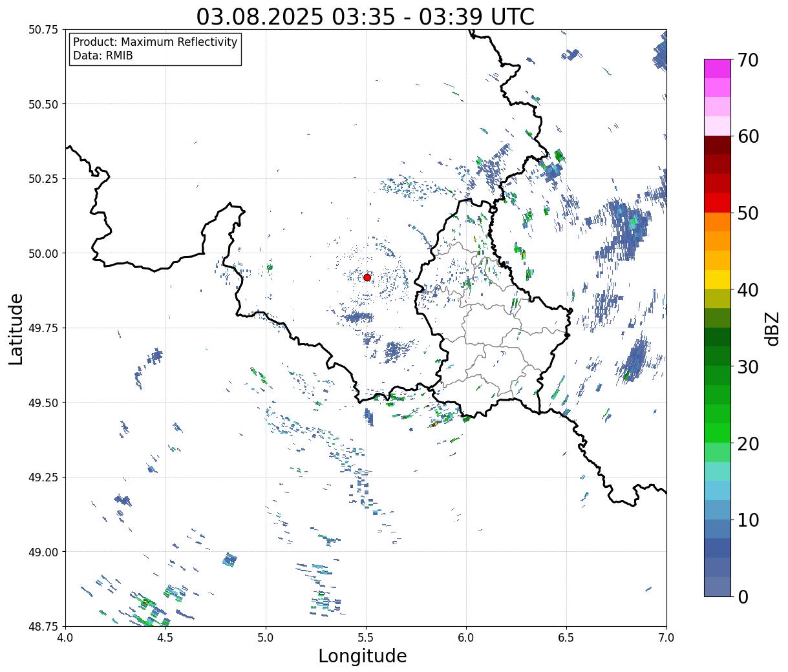This screenshot has width=788, height=672.
Task: Click the slate blue swatch at colorbar bottom
Action: (718, 587)
